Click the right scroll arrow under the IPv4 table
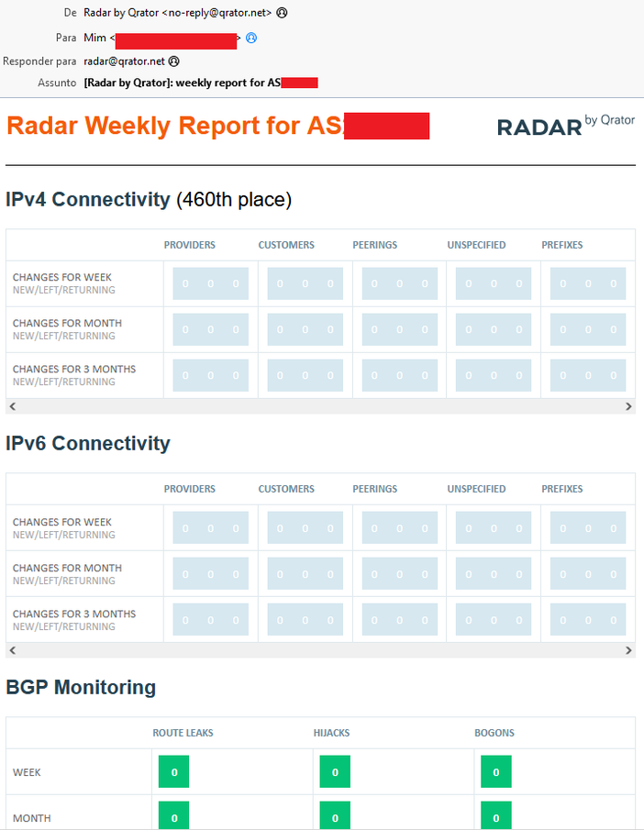 (628, 406)
